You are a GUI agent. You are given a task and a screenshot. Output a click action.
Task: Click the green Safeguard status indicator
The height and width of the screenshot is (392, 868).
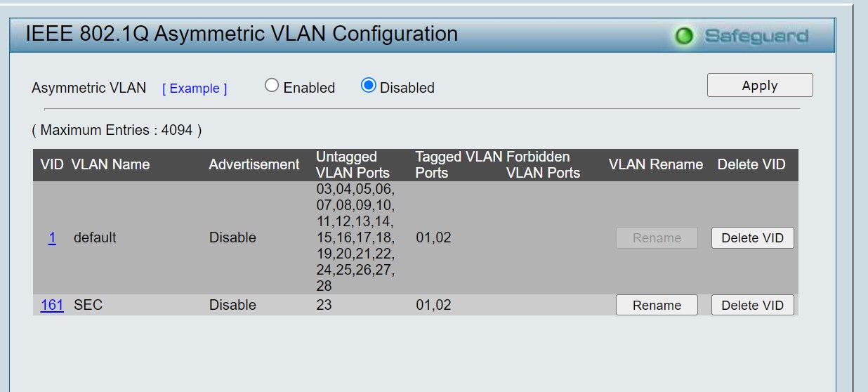click(683, 36)
